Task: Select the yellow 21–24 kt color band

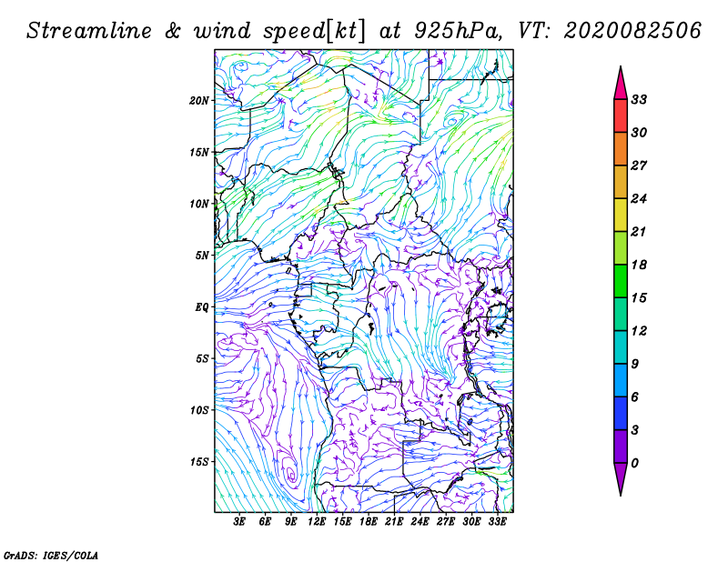Action: (621, 215)
